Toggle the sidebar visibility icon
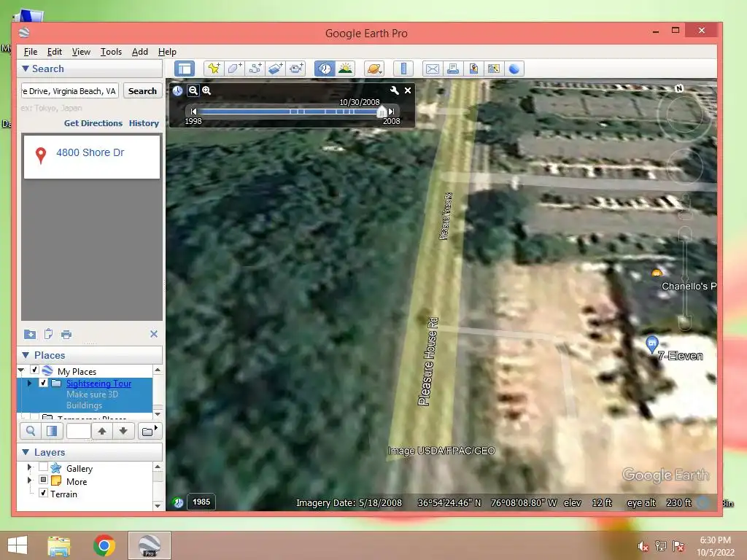747x560 pixels. [185, 69]
